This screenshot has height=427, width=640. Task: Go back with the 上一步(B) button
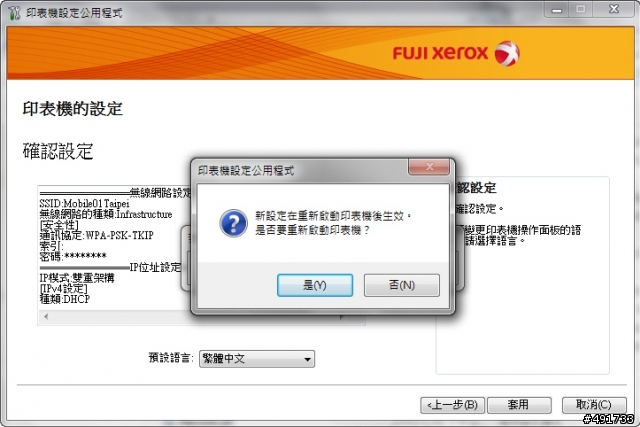coord(452,405)
